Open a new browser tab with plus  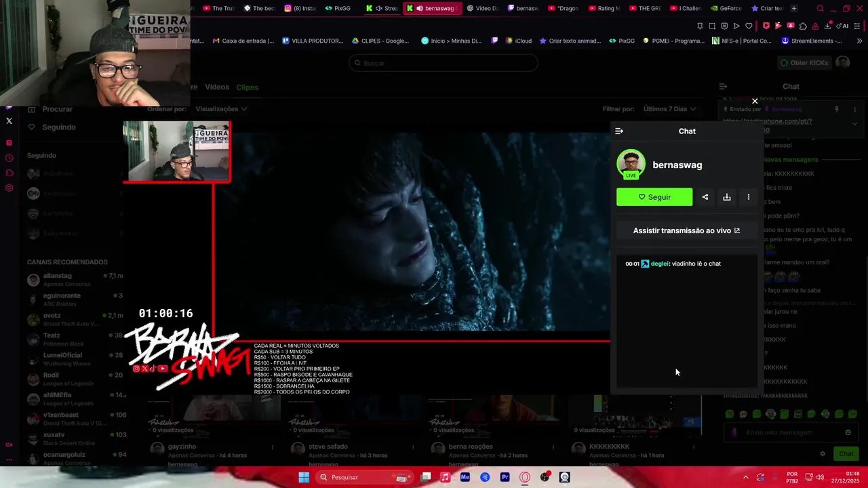(x=794, y=8)
